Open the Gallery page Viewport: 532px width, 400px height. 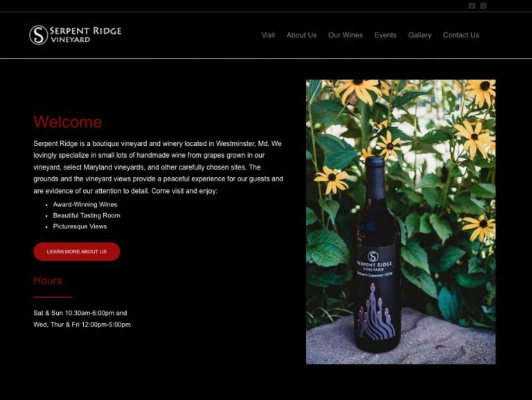(x=420, y=35)
